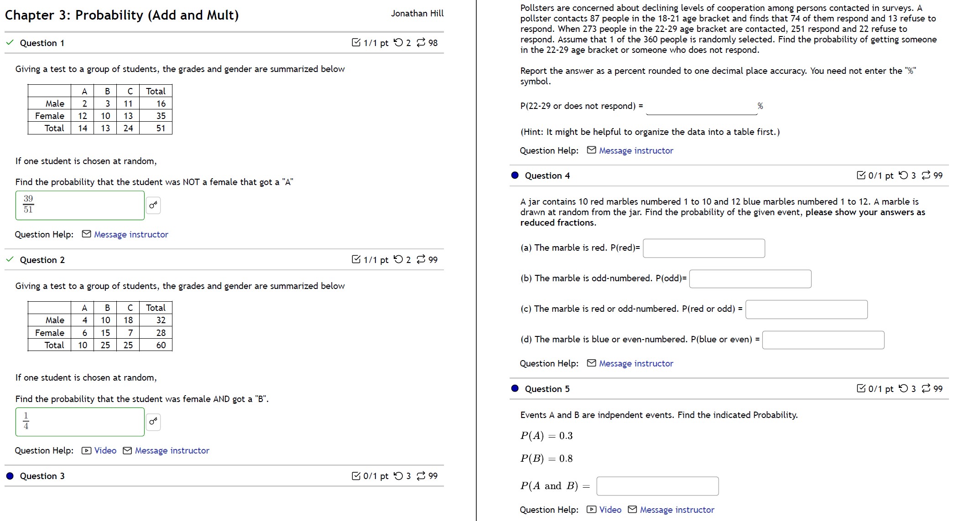Click the green checkmark beside Question 1
The height and width of the screenshot is (521, 980).
9,43
